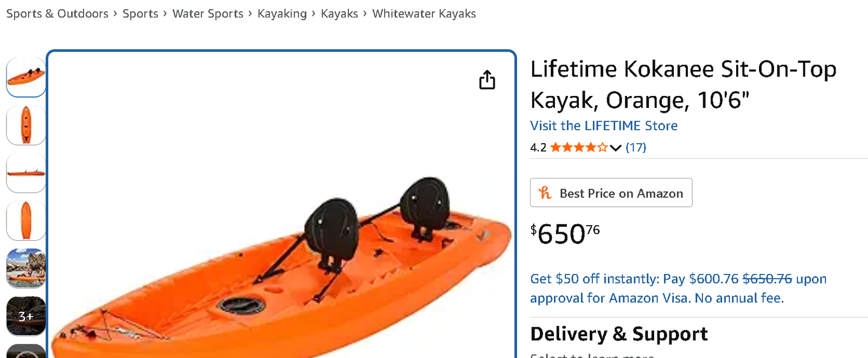Click the orange star rating icons
Screen dimensions: 868x358
578,148
